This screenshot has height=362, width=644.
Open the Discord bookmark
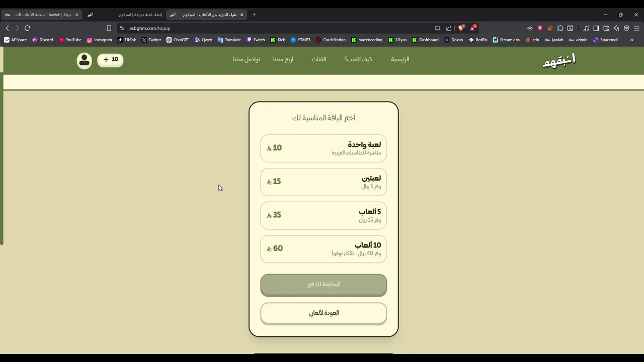(x=43, y=40)
